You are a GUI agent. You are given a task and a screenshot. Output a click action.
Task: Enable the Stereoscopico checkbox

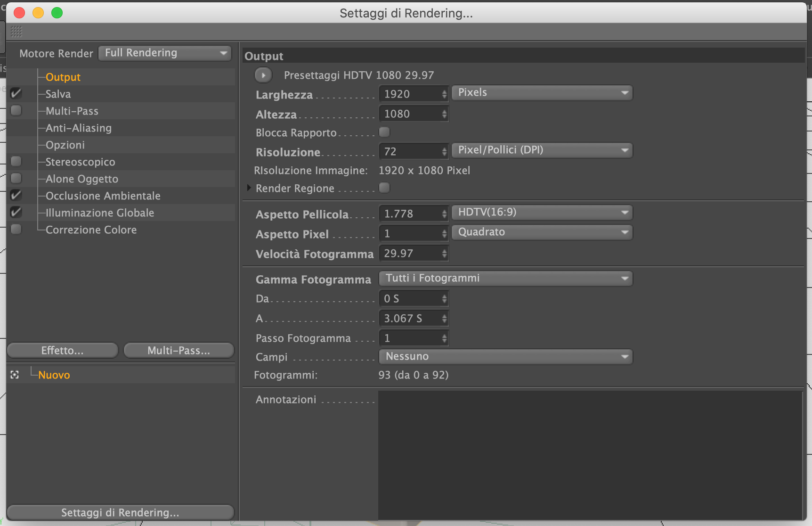[x=16, y=161]
